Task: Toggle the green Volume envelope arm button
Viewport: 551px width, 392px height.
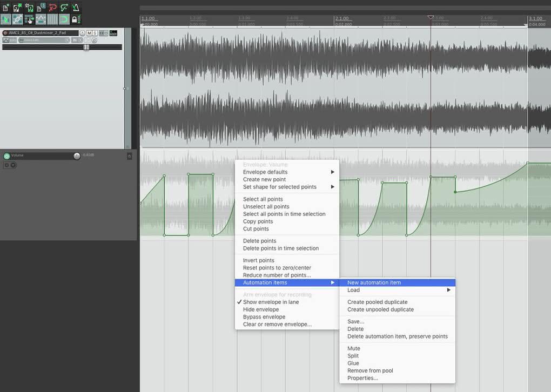Action: (6, 156)
